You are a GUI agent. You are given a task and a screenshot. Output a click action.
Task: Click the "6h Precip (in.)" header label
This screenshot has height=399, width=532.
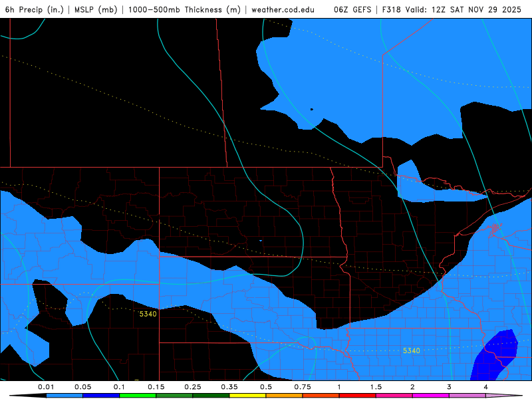click(x=35, y=9)
